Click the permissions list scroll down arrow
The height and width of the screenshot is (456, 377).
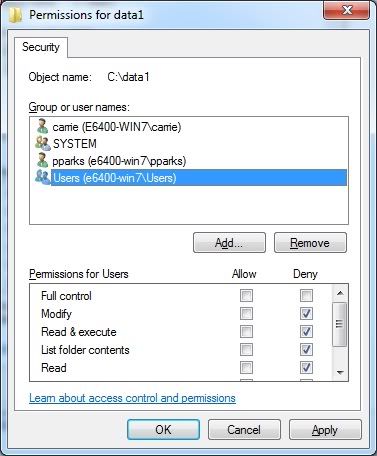click(x=340, y=372)
